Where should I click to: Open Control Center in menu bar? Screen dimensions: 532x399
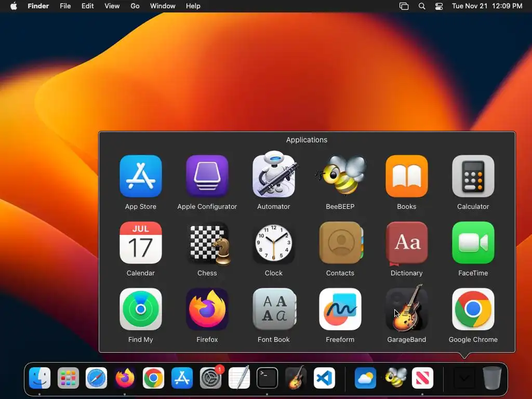439,6
